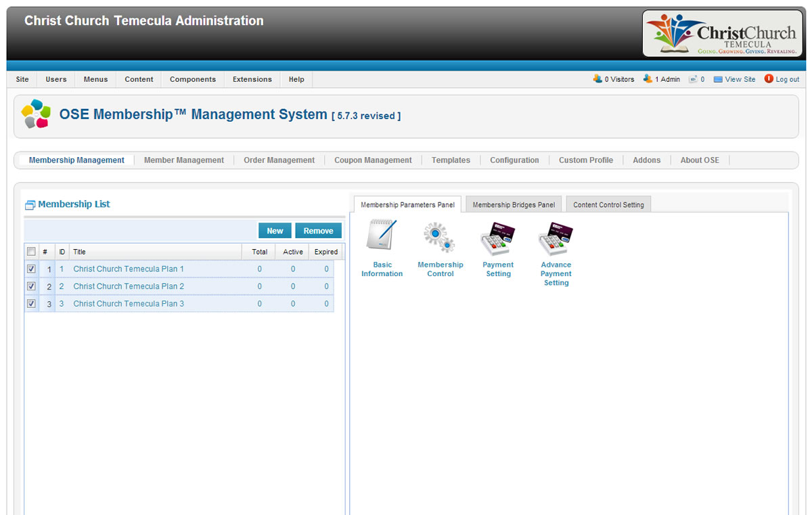Click the '1 Admin' status text

[667, 79]
